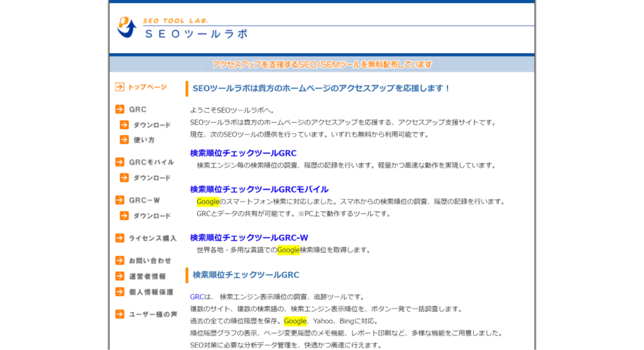
Task: Open ダウンロード under the GRCモバイル menu item
Action: coord(151,178)
